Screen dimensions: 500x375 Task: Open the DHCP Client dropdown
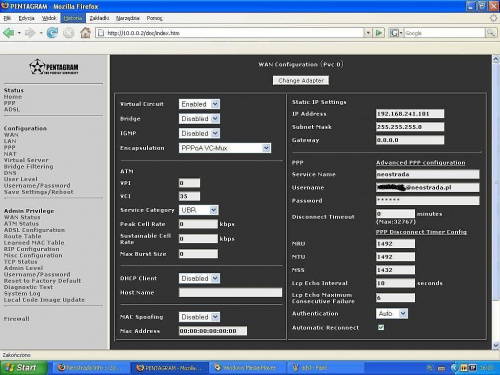point(199,278)
